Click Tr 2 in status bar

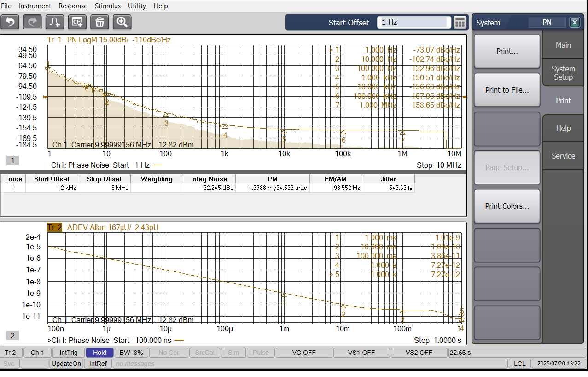point(10,353)
